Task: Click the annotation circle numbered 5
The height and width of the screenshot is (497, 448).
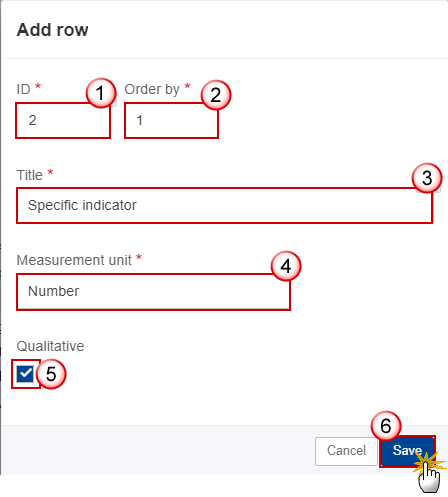Action: 51,374
